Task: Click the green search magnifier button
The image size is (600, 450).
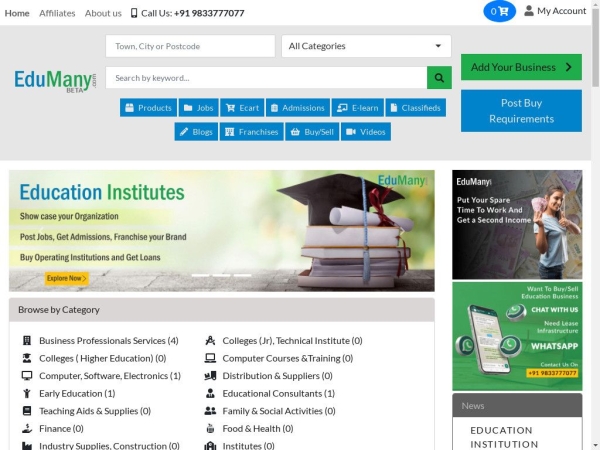Action: point(439,78)
